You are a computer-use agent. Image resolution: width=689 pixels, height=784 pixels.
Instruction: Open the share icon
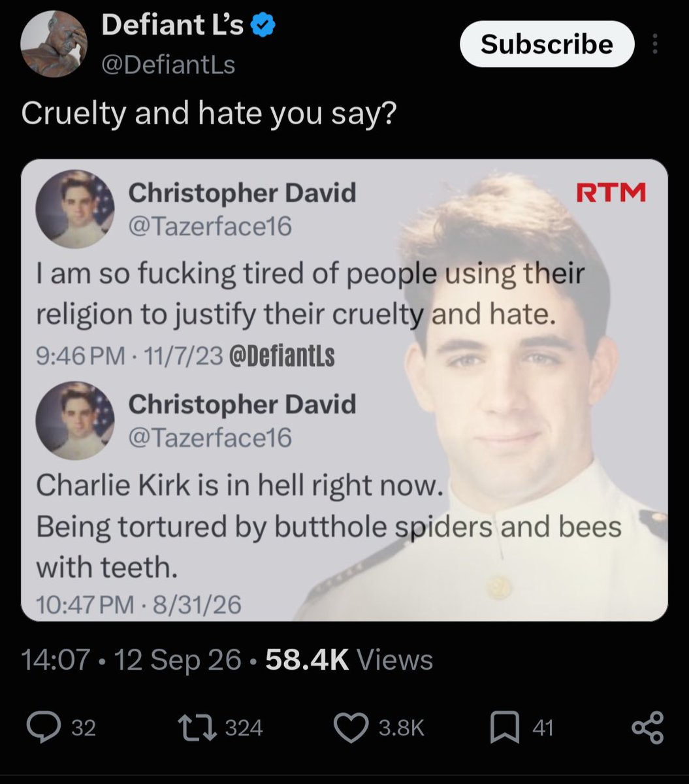pyautogui.click(x=648, y=727)
